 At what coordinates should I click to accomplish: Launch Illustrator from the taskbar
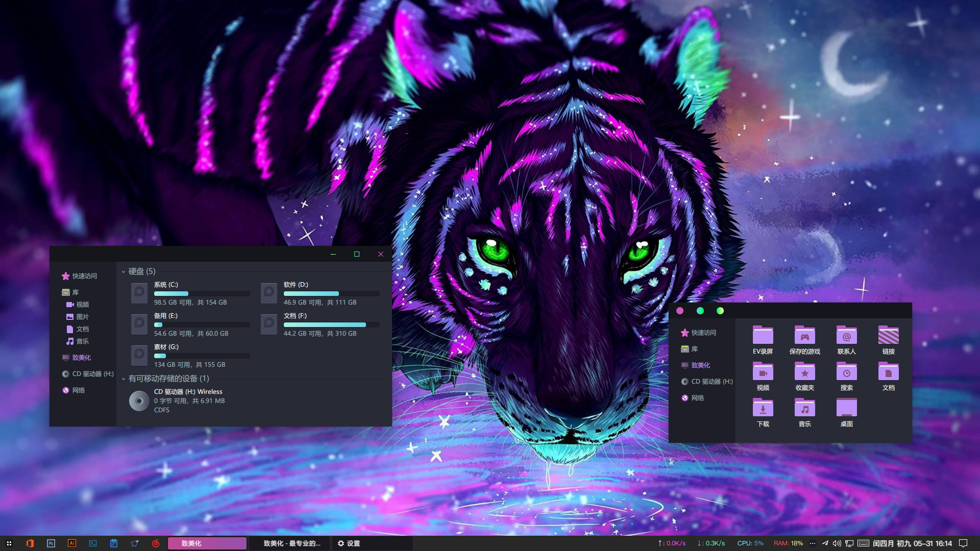[x=72, y=543]
